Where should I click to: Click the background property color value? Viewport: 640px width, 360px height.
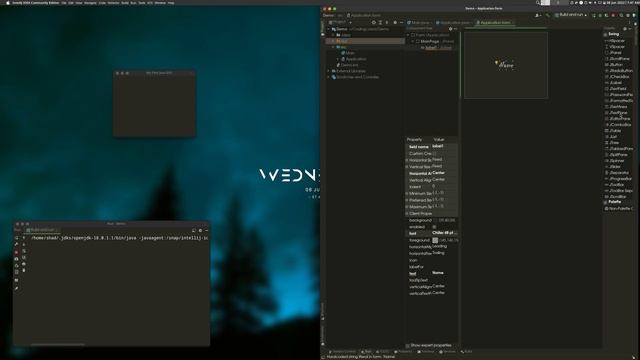[x=446, y=220]
